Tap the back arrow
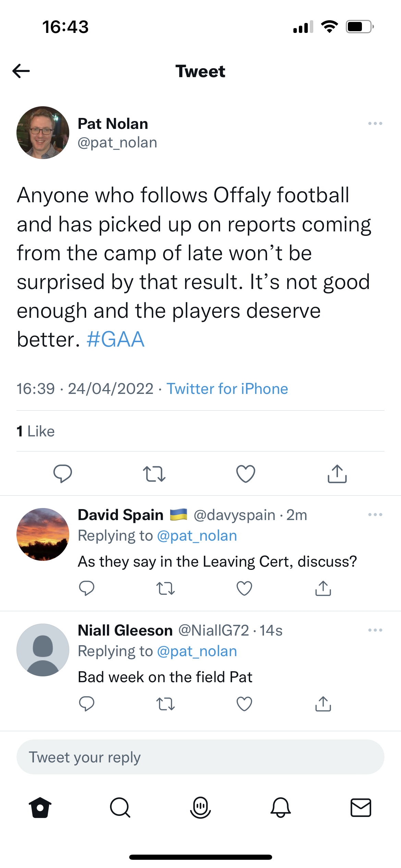 (21, 71)
